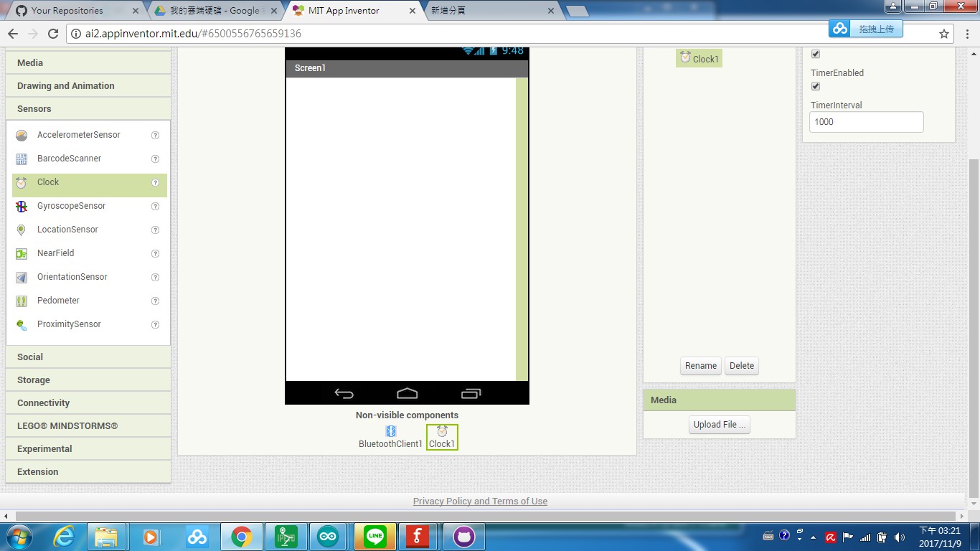Open the Windows Start menu
The width and height of the screenshot is (980, 551).
pos(19,537)
